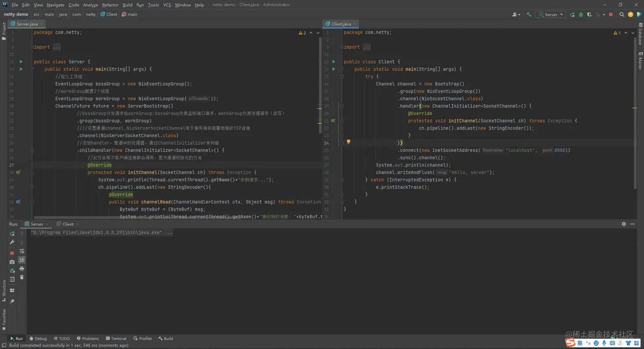644x349 pixels.
Task: Toggle scroll to end in console
Action: (22, 260)
